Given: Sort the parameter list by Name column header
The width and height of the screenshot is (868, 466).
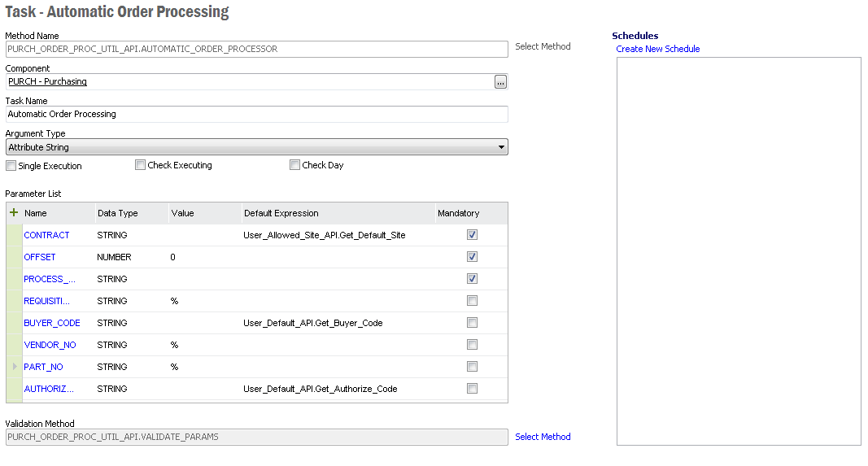Looking at the screenshot, I should [x=36, y=213].
